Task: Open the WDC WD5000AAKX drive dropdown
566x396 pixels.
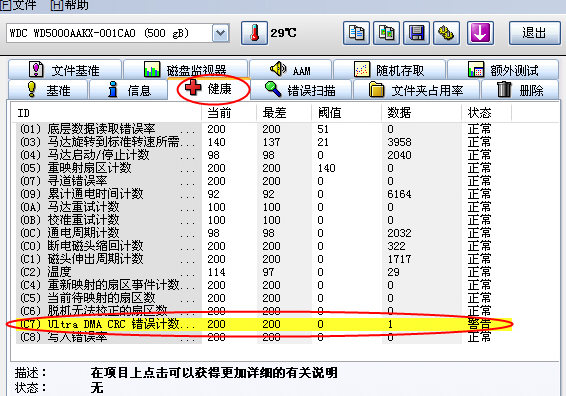Action: (221, 34)
